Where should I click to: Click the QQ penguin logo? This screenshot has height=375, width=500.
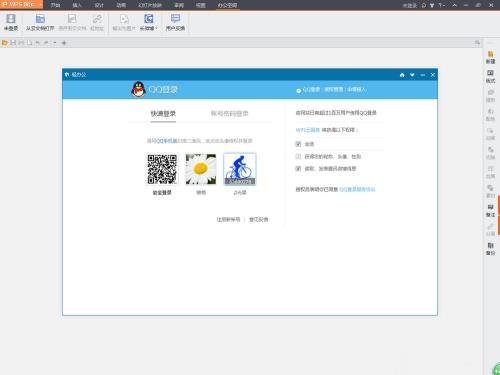point(138,89)
